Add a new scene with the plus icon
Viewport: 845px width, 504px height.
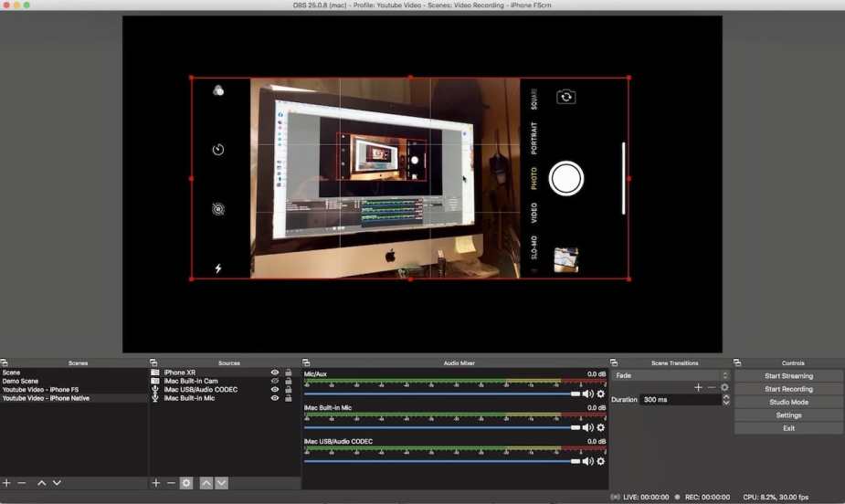point(6,483)
